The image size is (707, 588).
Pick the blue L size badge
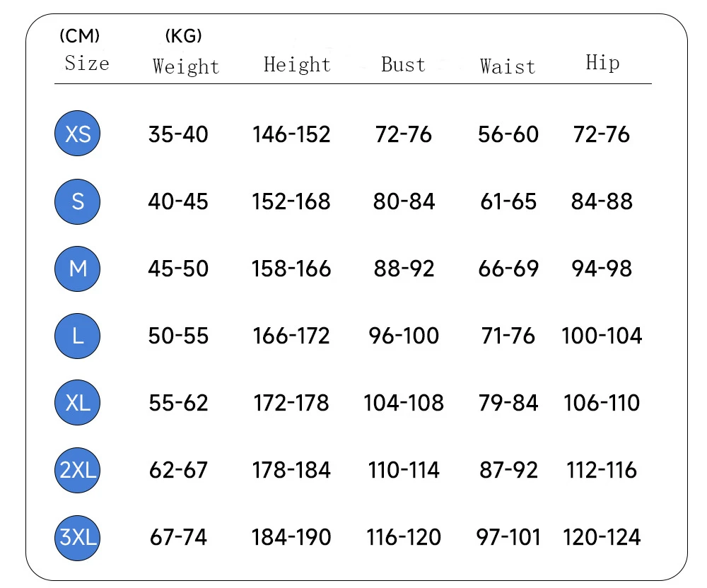[78, 336]
